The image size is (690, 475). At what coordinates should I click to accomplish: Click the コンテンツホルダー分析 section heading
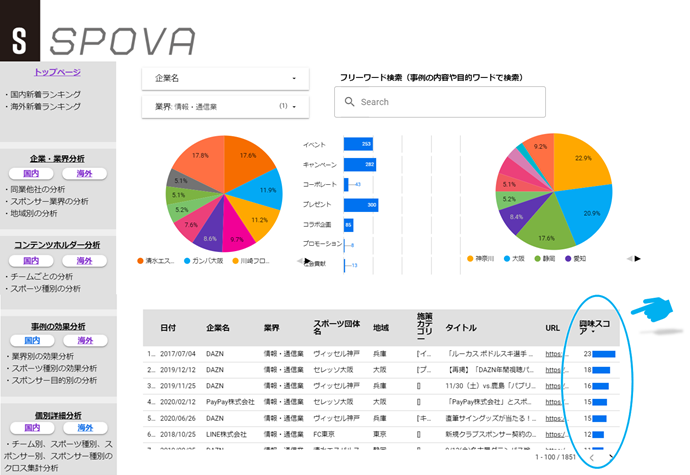[57, 245]
